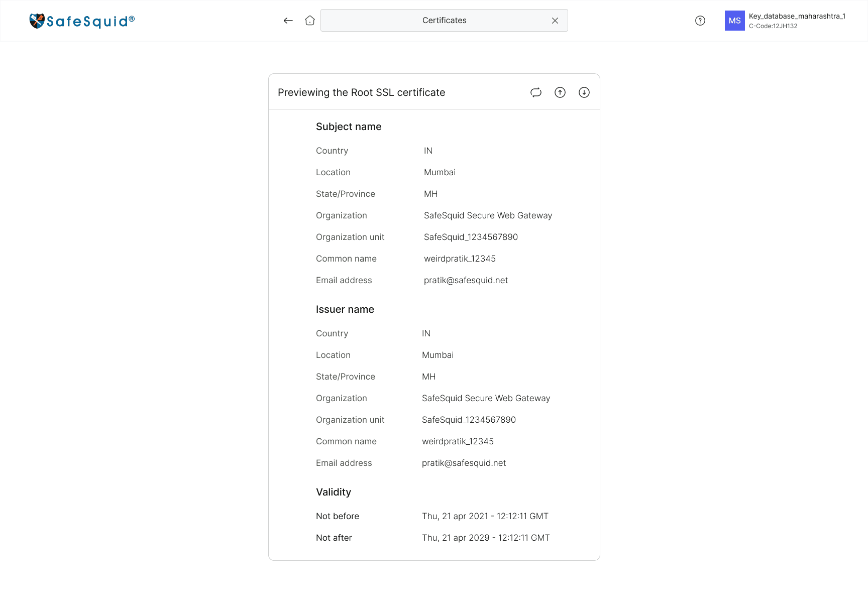The width and height of the screenshot is (868, 615).
Task: Select the Issuer name heading
Action: 345,309
